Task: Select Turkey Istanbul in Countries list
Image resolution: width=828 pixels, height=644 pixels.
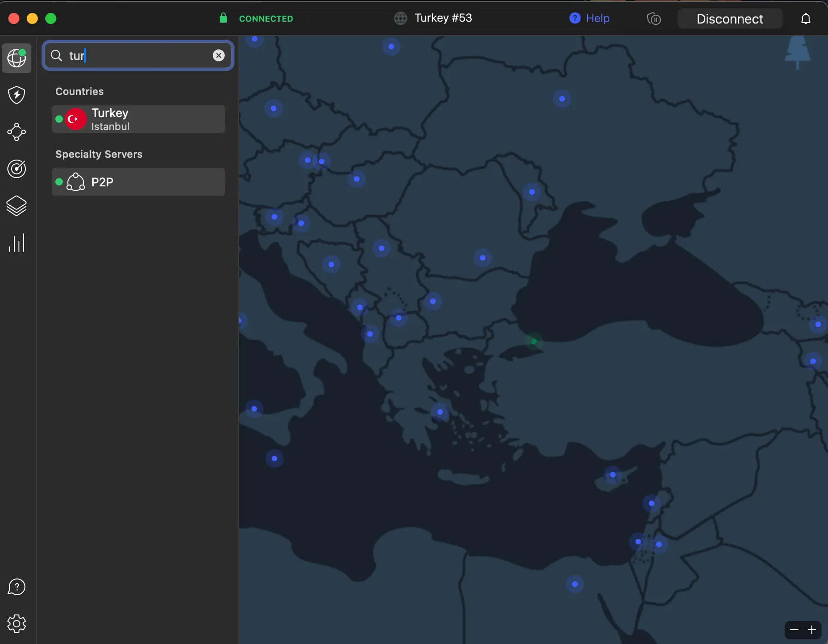Action: click(138, 119)
